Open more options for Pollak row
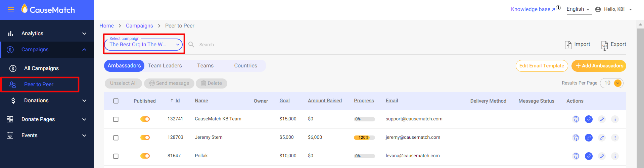This screenshot has width=644, height=168. 615,156
